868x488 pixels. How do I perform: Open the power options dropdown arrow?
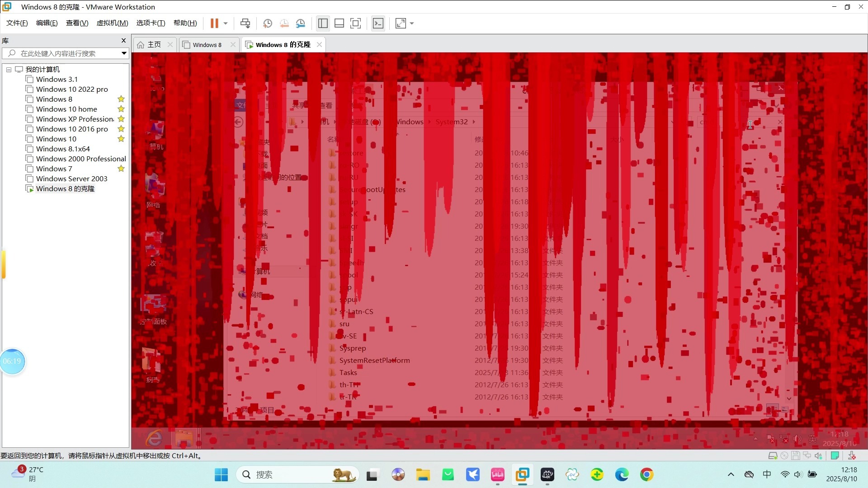[226, 23]
